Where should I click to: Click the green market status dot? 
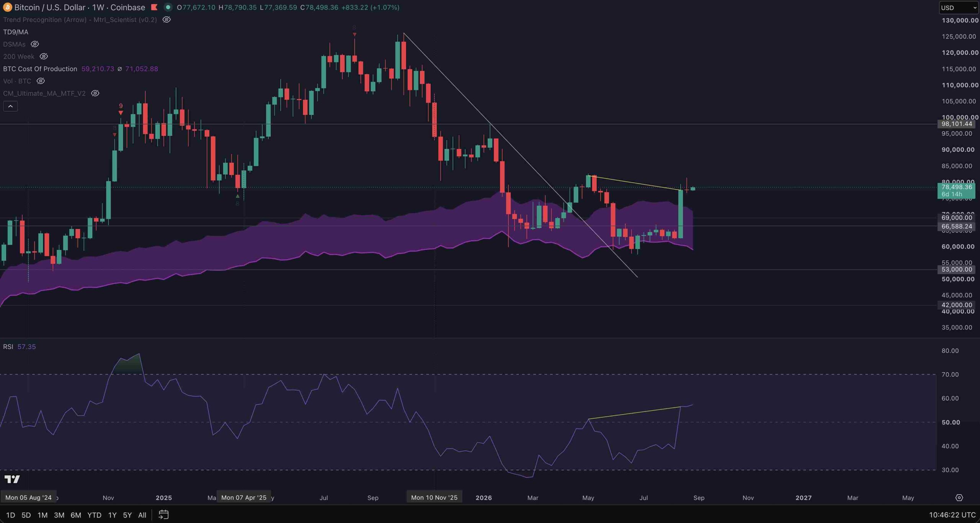(x=168, y=7)
